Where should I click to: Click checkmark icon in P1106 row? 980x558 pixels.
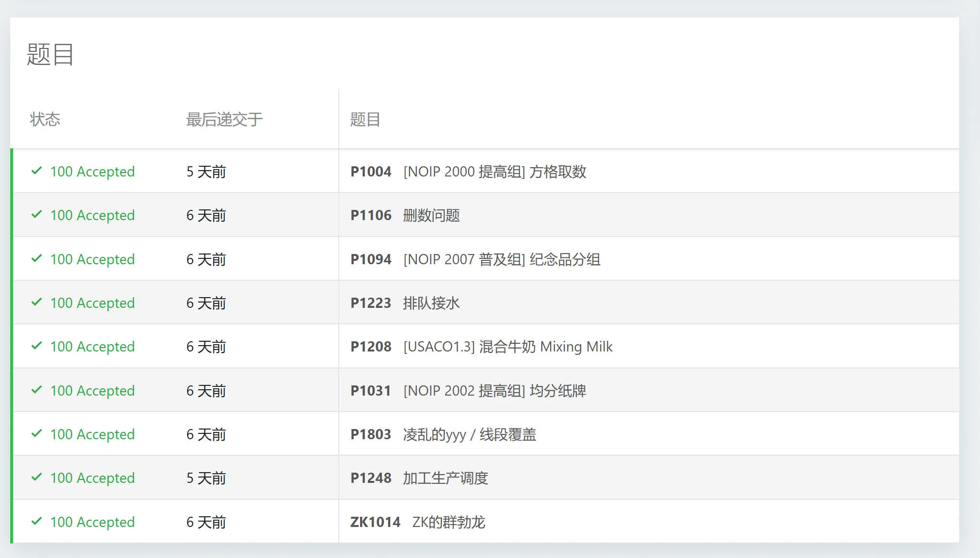[x=36, y=215]
